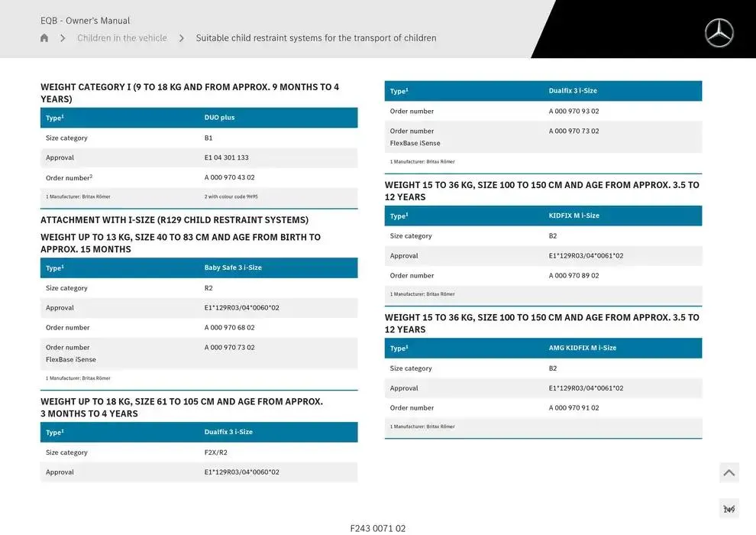Click the scroll-to-top chevron

pyautogui.click(x=729, y=472)
